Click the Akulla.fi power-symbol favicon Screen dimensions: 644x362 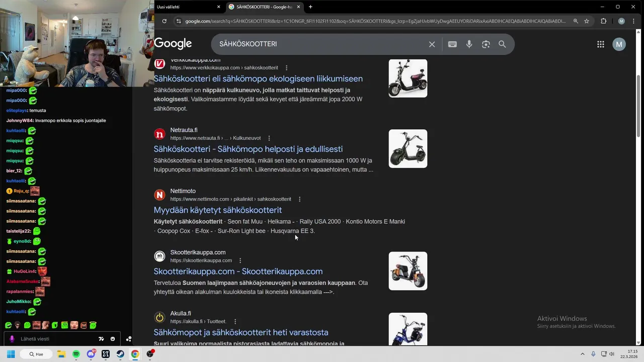pos(159,317)
